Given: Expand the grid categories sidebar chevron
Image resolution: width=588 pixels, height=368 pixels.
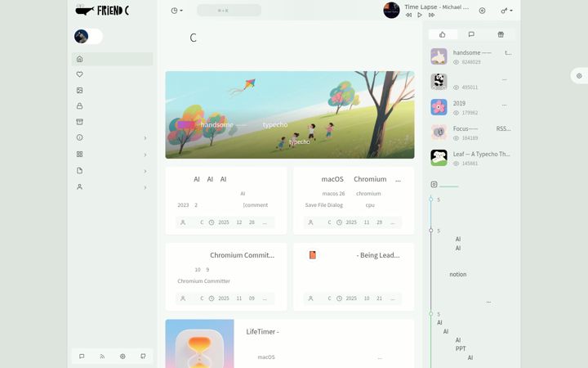Looking at the screenshot, I should pyautogui.click(x=145, y=155).
